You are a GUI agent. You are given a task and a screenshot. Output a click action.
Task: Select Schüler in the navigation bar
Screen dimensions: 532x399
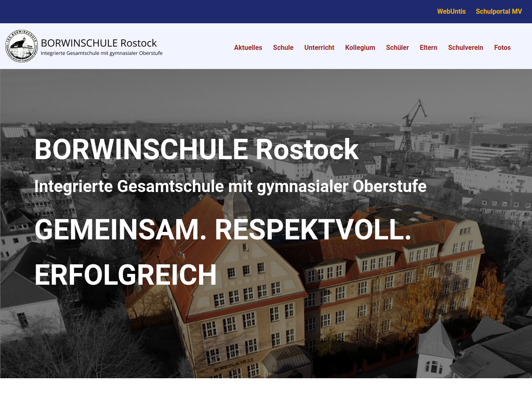(397, 48)
